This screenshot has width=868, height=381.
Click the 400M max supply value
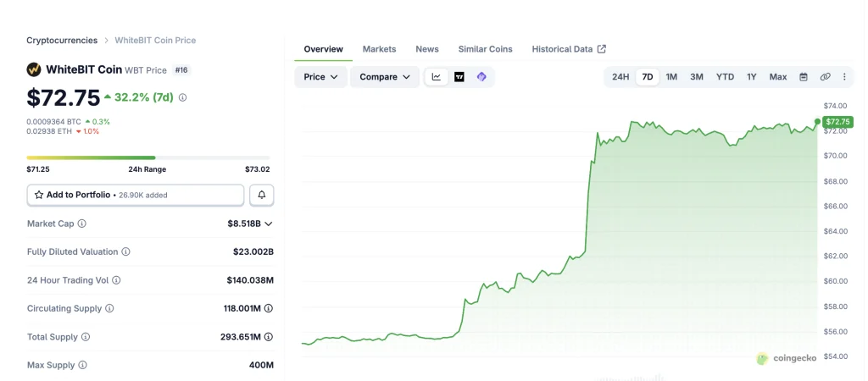tap(261, 365)
